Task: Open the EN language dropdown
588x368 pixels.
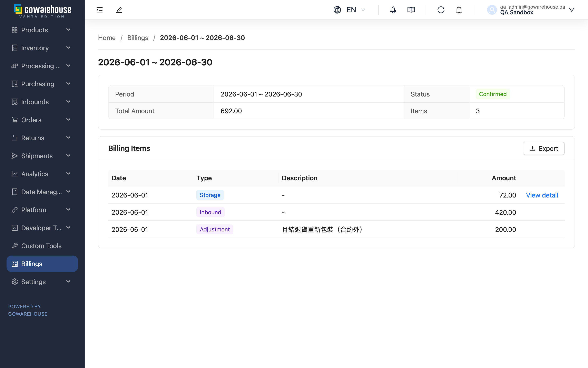Action: (356, 10)
